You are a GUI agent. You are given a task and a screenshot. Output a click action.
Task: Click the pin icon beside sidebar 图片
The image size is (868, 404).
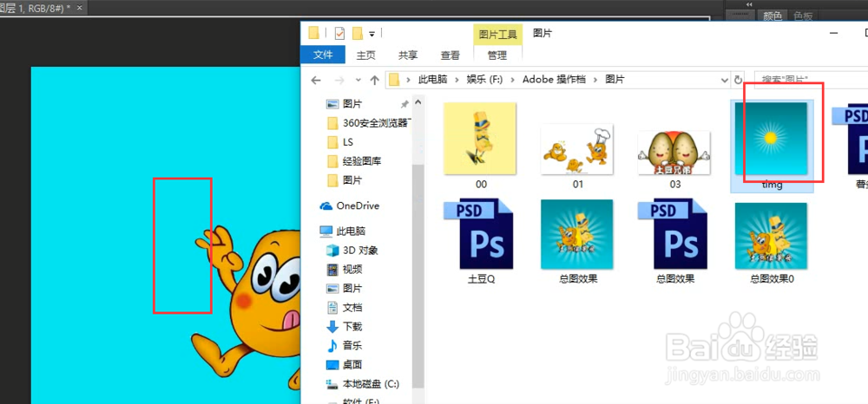pos(404,104)
